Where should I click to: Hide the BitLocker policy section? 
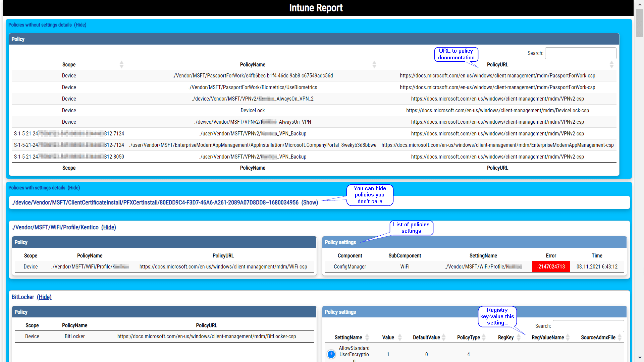(44, 297)
